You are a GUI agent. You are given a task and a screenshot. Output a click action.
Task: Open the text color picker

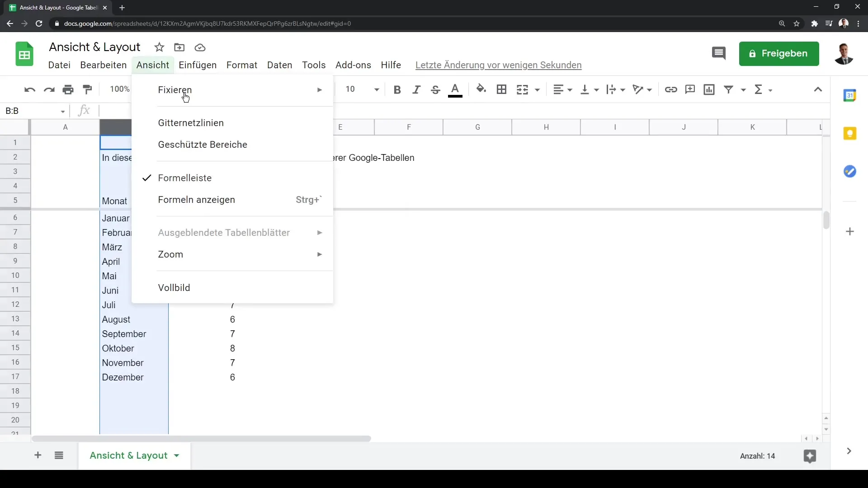point(455,89)
